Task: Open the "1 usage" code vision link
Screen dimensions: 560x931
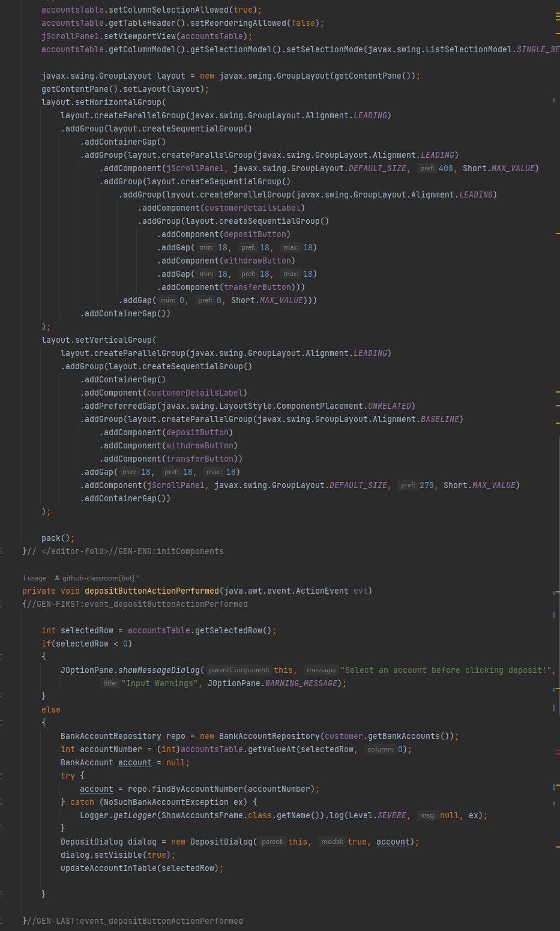Action: [33, 577]
